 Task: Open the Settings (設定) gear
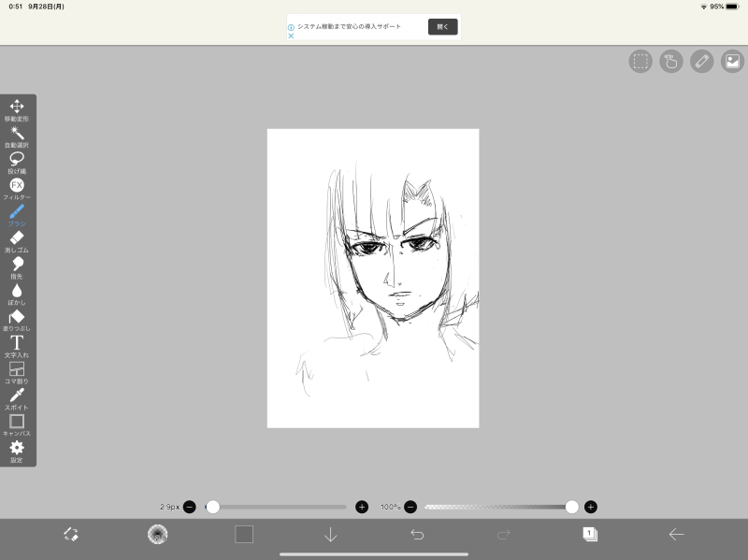[x=17, y=452]
